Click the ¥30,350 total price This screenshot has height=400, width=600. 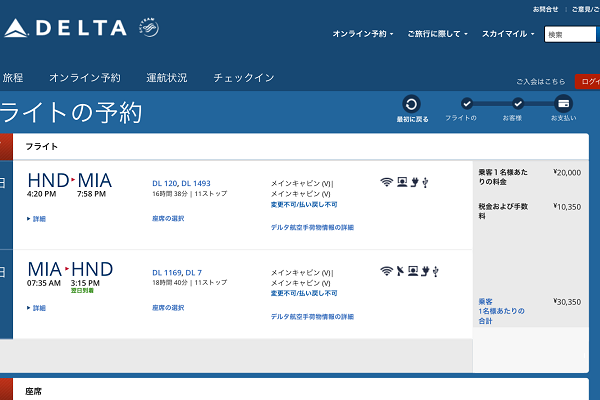567,302
